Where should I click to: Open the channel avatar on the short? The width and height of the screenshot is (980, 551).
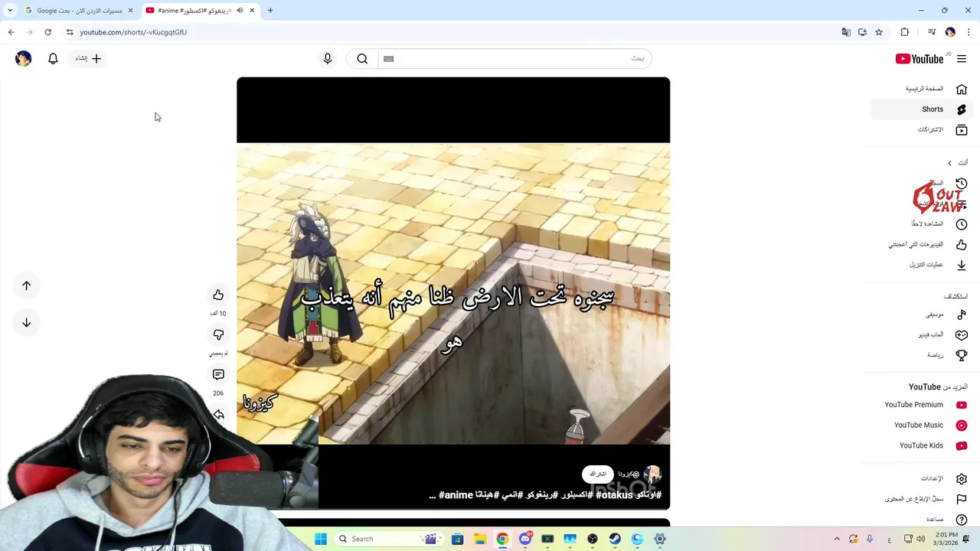[652, 474]
